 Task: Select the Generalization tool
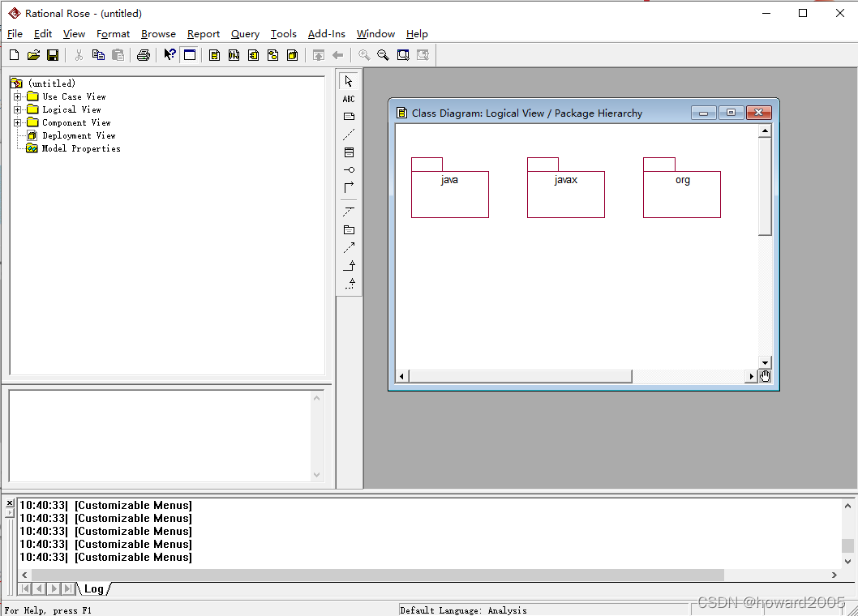[x=349, y=265]
